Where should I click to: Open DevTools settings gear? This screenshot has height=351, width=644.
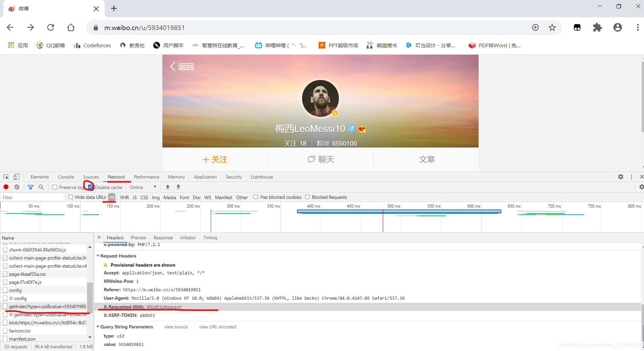621,177
